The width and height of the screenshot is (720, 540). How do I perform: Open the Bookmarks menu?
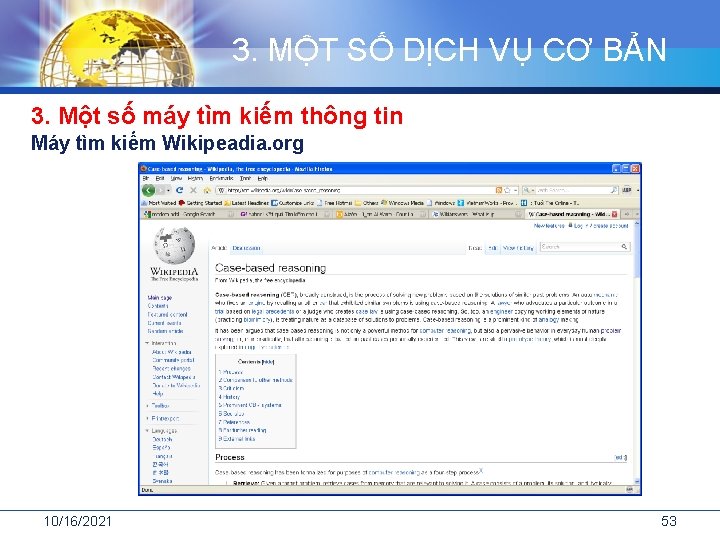[x=222, y=178]
